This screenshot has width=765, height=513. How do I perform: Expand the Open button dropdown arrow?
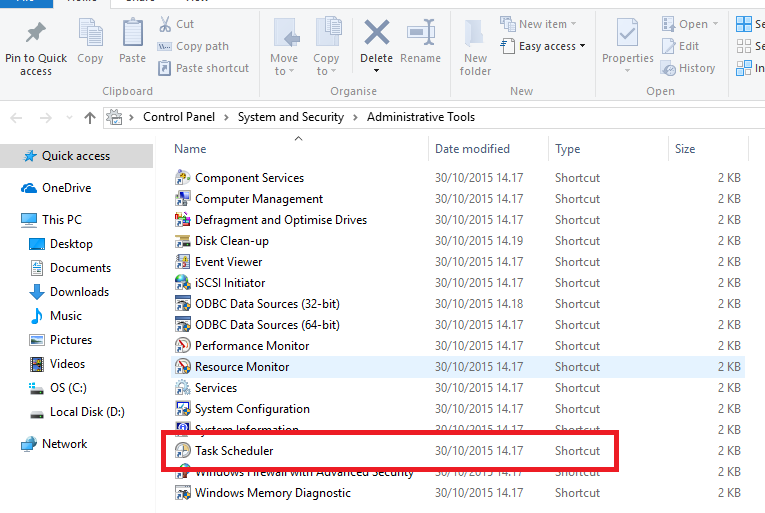pos(715,24)
